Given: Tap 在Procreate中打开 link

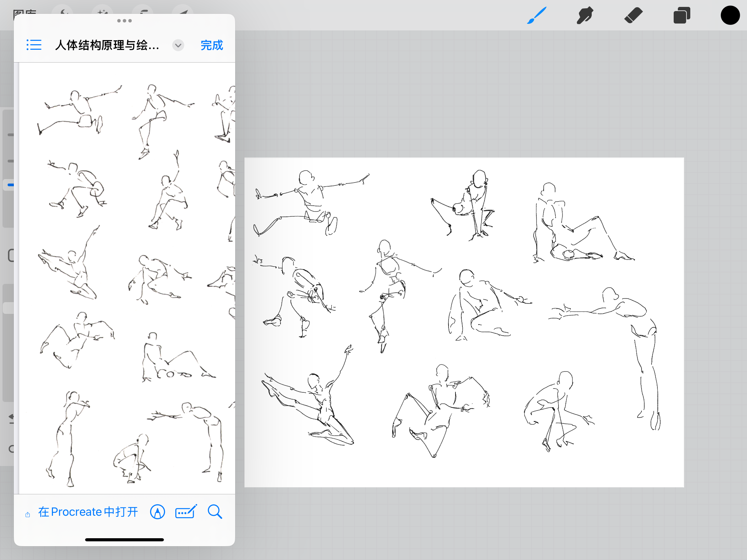Looking at the screenshot, I should [88, 512].
